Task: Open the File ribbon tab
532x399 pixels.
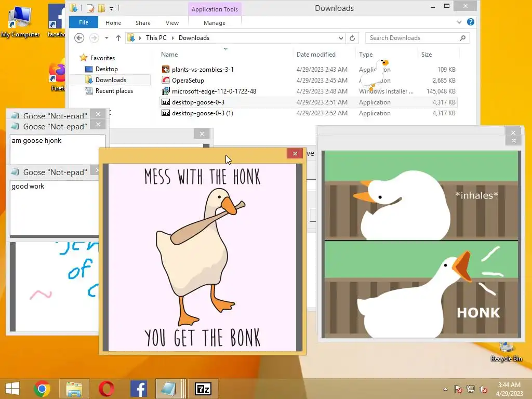Action: (84, 22)
